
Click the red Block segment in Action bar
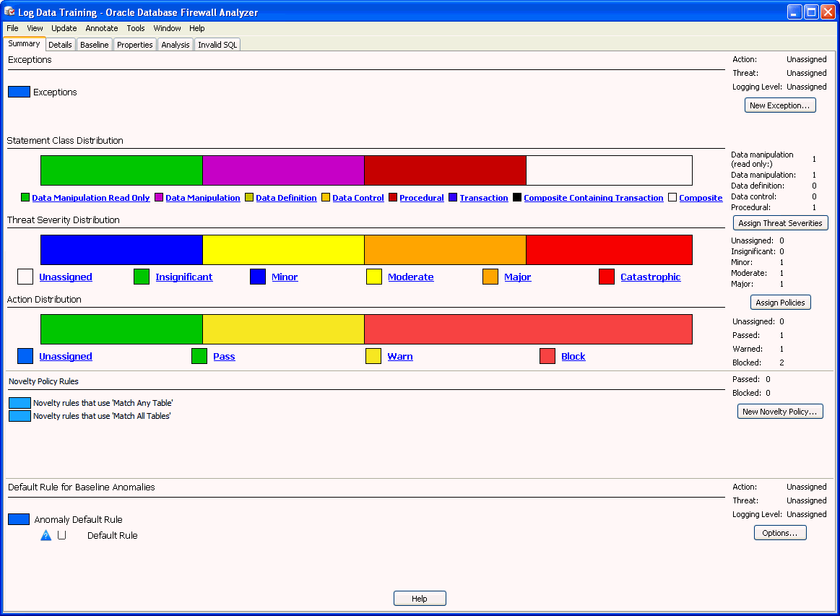pos(528,329)
